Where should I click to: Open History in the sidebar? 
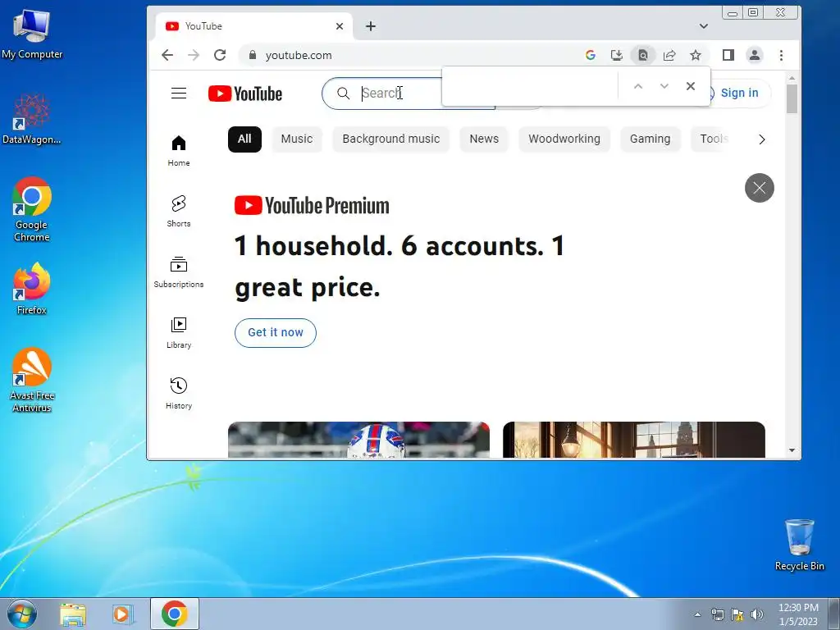click(178, 394)
